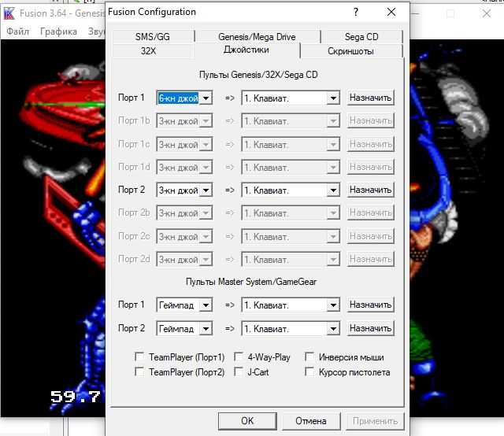Click Назначить for Genesis Порт 1
The height and width of the screenshot is (436, 504).
click(x=371, y=98)
